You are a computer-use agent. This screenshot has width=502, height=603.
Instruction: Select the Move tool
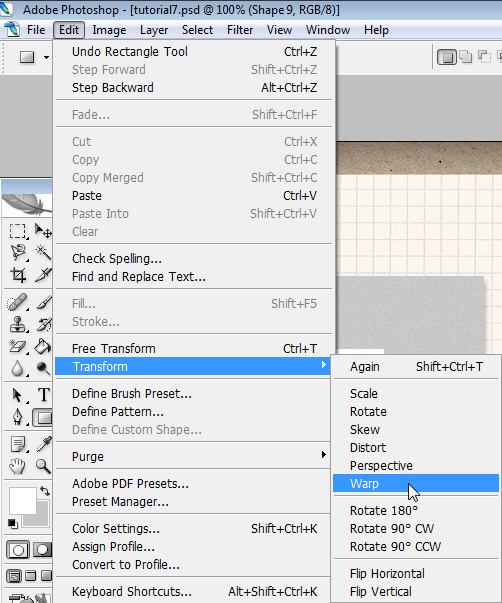point(43,231)
